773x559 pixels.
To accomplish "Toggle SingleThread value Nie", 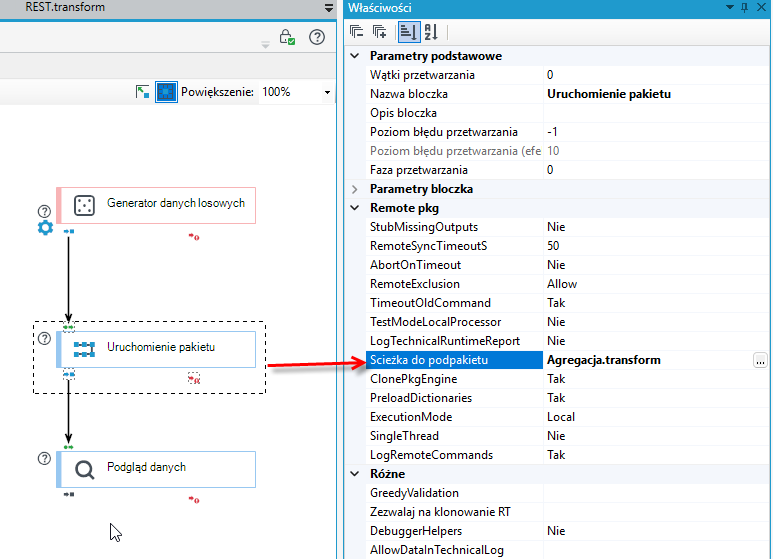I will (656, 436).
